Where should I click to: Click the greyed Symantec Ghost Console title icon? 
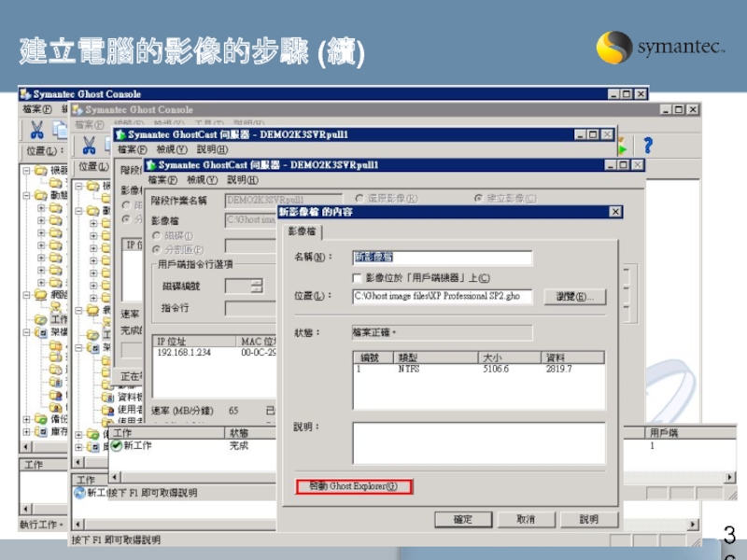(78, 110)
